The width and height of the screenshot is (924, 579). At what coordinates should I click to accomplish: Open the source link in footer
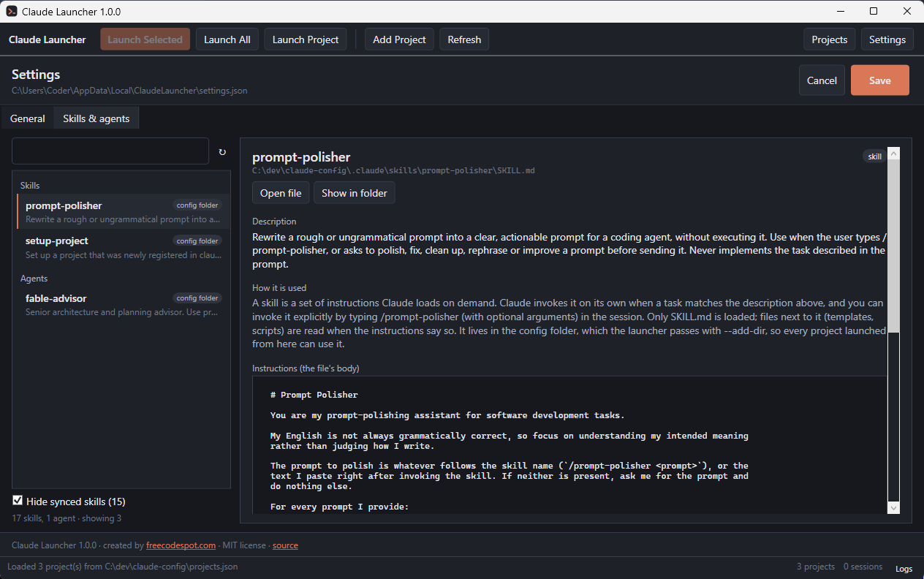click(285, 545)
